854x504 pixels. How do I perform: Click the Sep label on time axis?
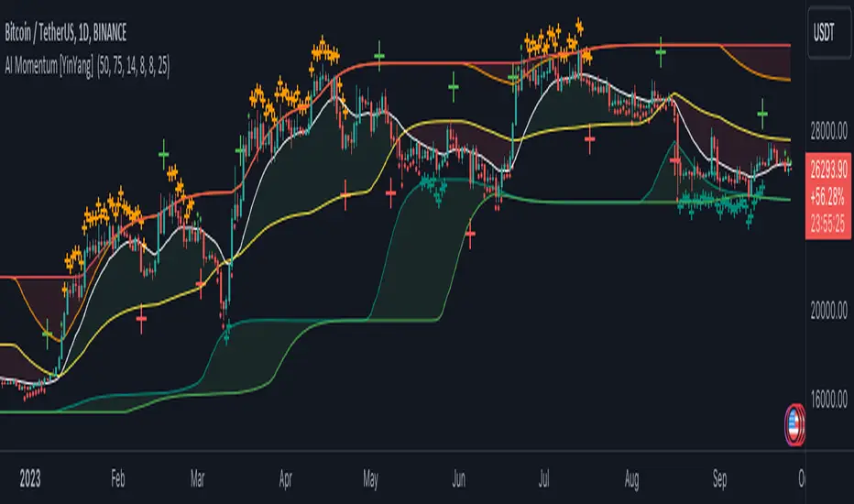click(x=719, y=479)
